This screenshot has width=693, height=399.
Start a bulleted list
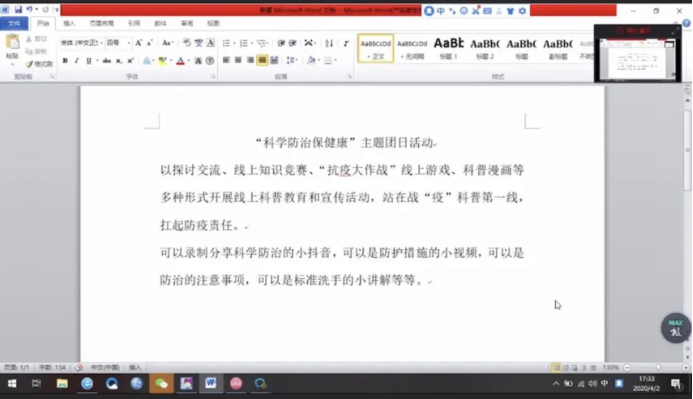(x=226, y=43)
